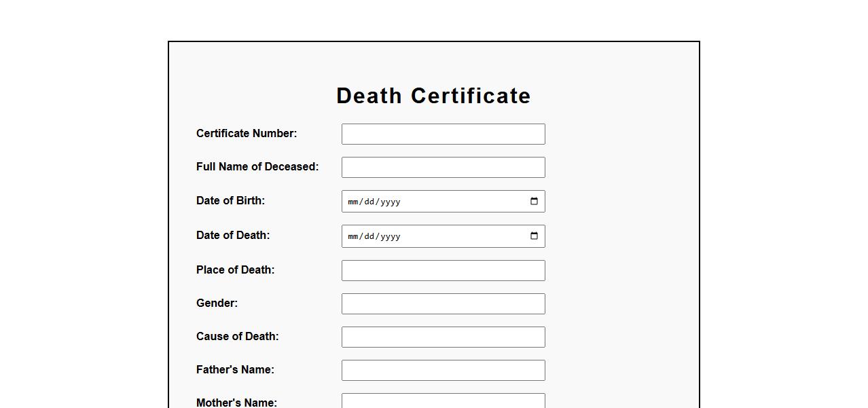Image resolution: width=868 pixels, height=408 pixels.
Task: Focus the Cause of Death text box
Action: tap(443, 337)
